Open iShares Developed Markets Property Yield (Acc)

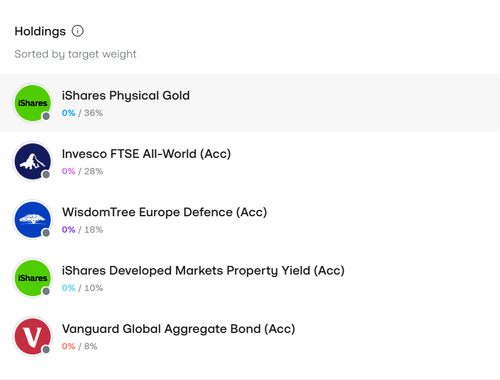(x=250, y=278)
